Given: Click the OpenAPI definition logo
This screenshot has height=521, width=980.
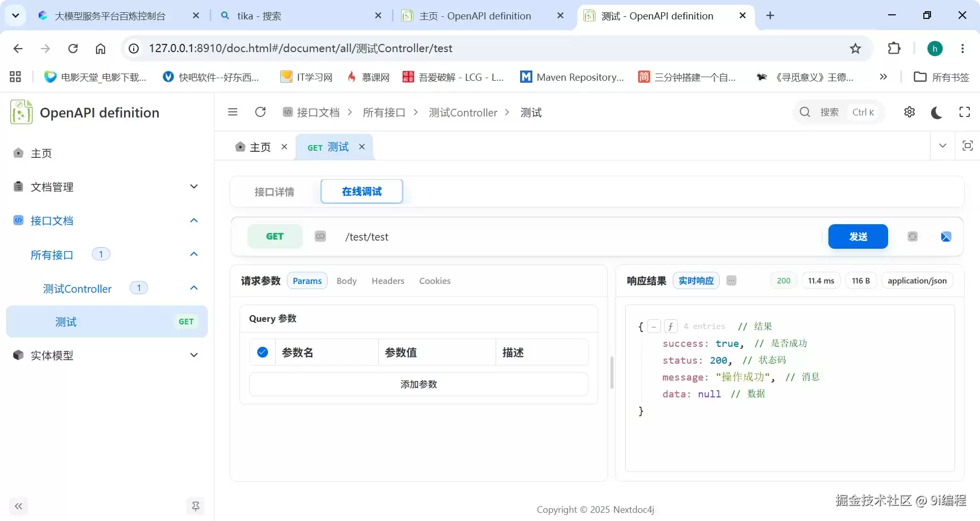Looking at the screenshot, I should [x=21, y=112].
